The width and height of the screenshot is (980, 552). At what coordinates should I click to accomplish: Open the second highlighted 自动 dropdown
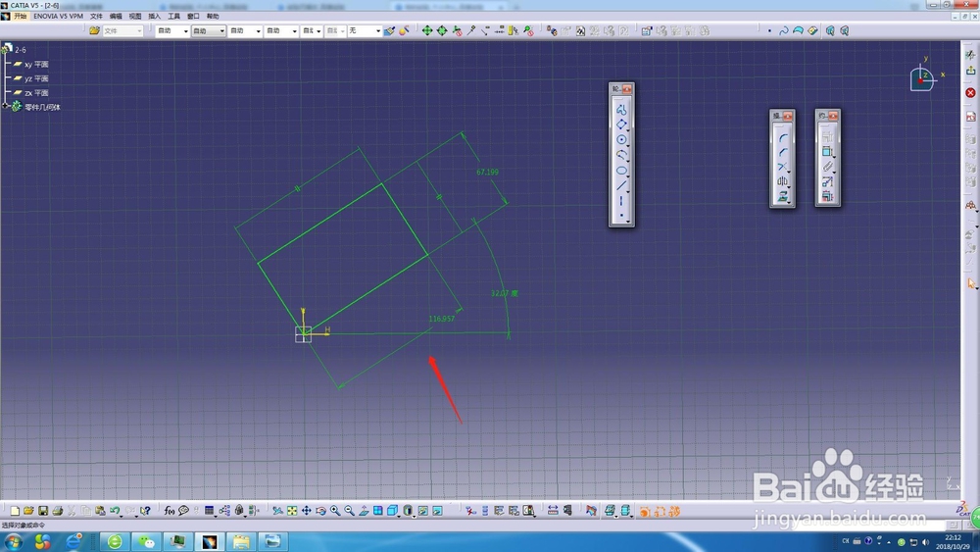pyautogui.click(x=208, y=30)
